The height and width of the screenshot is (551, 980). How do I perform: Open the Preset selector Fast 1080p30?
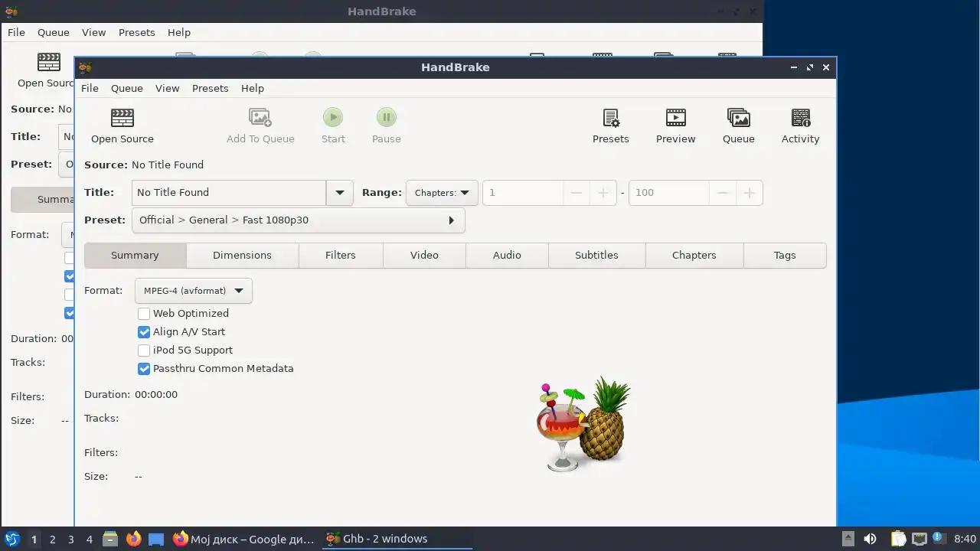point(298,220)
